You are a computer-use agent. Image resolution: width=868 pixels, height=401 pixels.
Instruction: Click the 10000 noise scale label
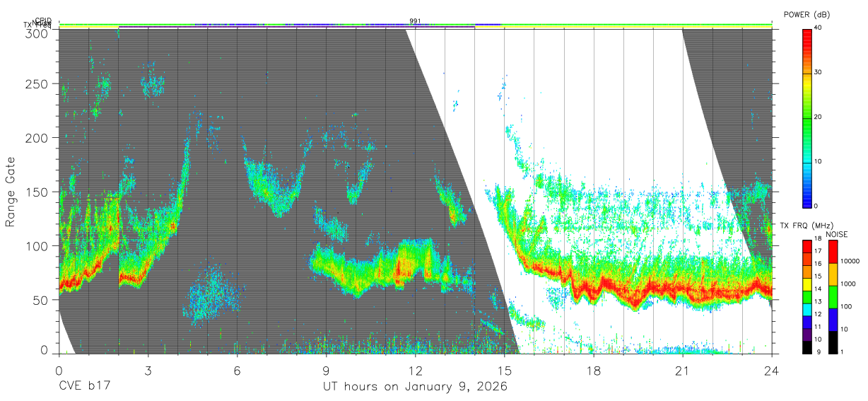[x=850, y=261]
